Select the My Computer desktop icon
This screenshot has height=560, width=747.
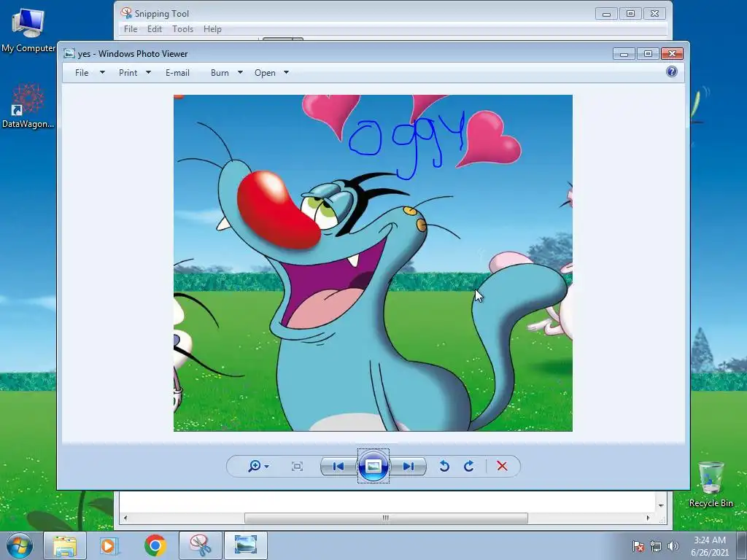click(x=28, y=29)
